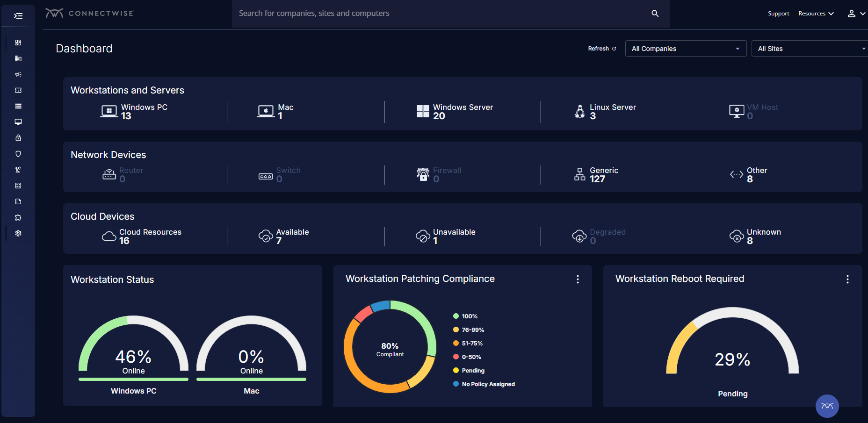Click the 29% pending reboot gauge
868x423 pixels.
click(732, 341)
